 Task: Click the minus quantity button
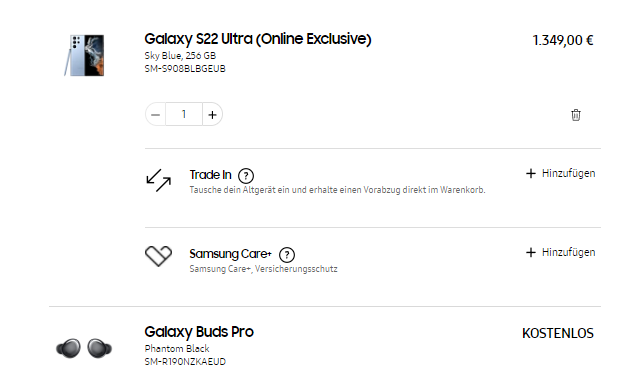(156, 115)
